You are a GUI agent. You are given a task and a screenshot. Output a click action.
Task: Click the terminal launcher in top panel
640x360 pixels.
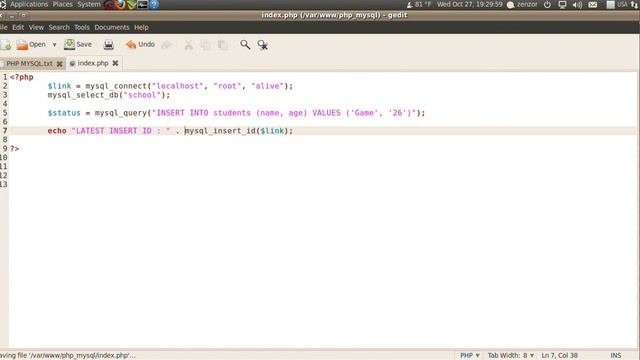(142, 4)
